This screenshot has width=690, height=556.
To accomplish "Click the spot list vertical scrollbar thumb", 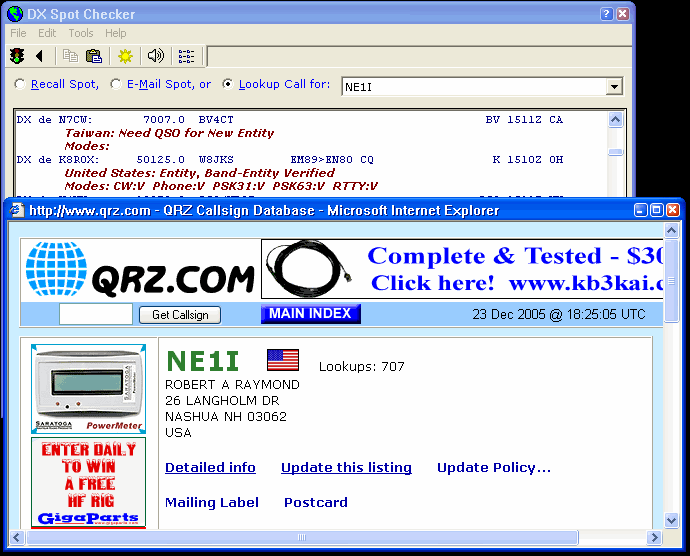I will click(615, 152).
